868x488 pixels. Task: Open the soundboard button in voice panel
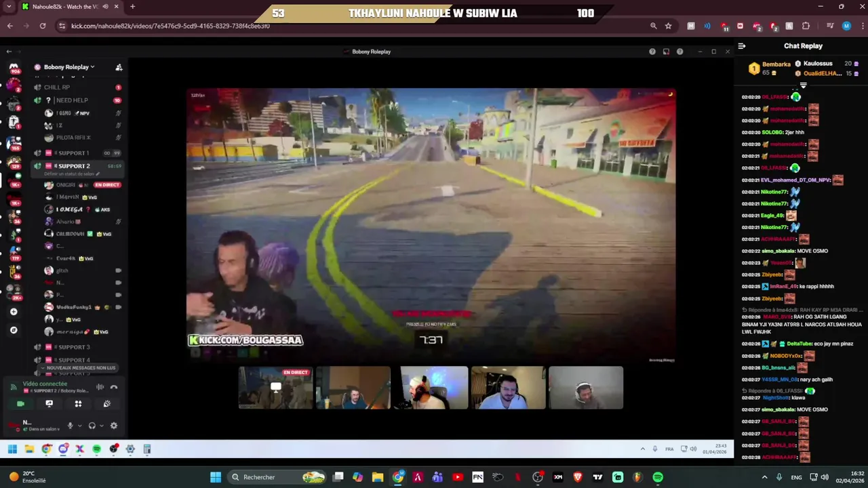(x=106, y=404)
